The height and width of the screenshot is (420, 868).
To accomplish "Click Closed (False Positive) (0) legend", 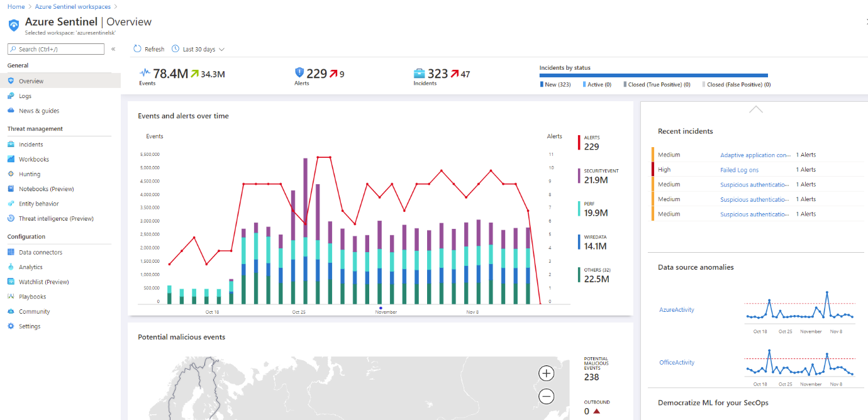I will 736,84.
